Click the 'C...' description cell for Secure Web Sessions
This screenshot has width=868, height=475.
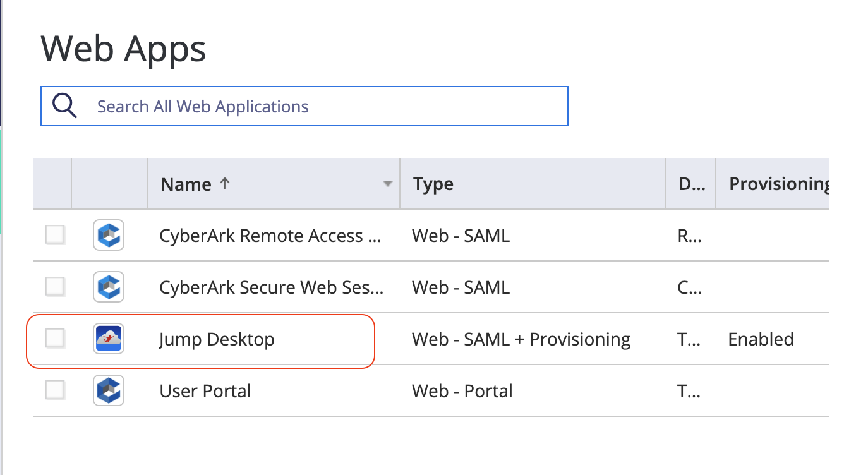click(x=689, y=287)
